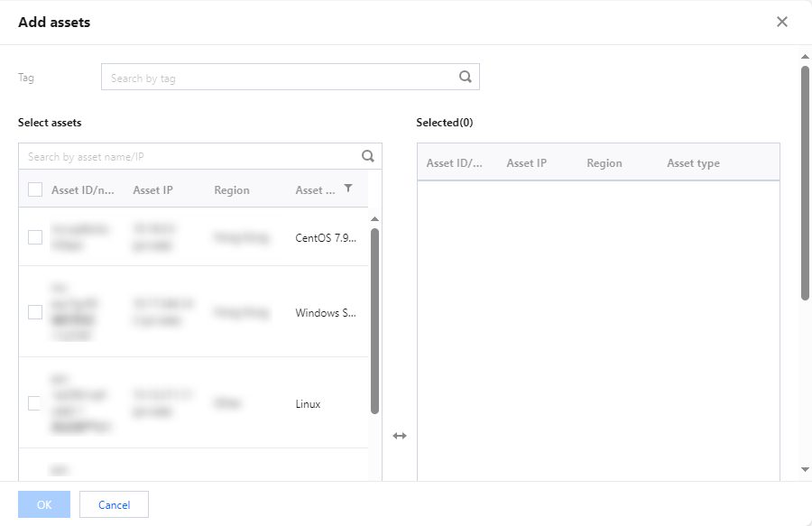The image size is (812, 526).
Task: Check the CentOS 7.9 asset row checkbox
Action: tap(35, 237)
